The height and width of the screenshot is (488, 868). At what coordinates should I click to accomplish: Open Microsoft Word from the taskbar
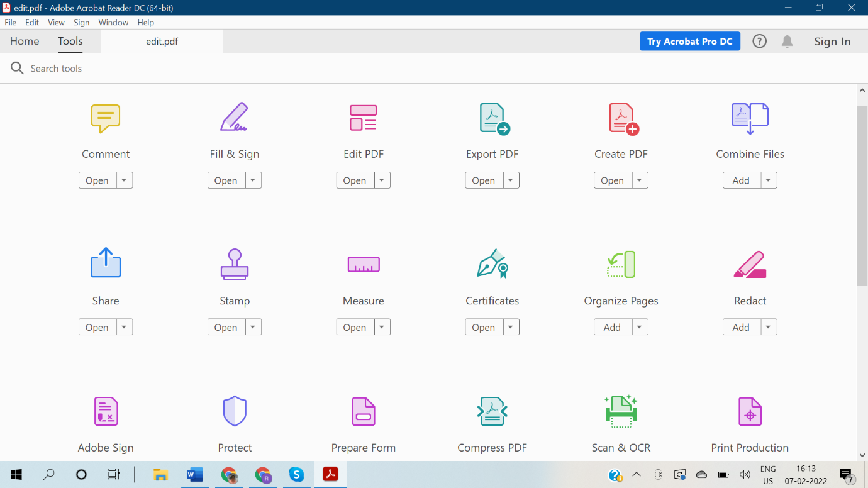[x=194, y=475]
